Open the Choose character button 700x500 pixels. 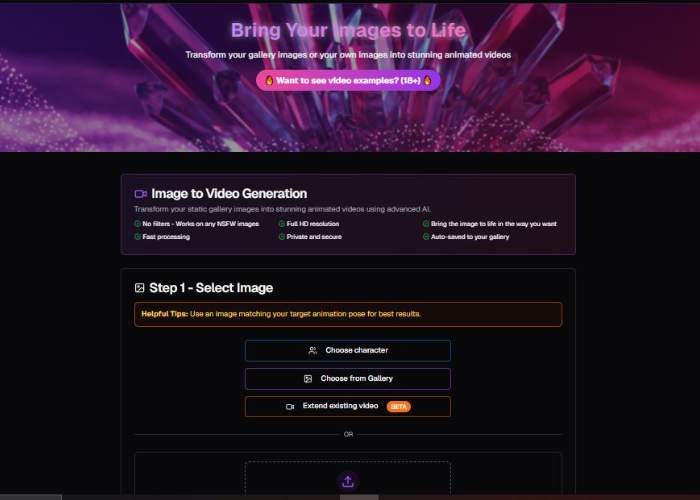click(x=348, y=350)
